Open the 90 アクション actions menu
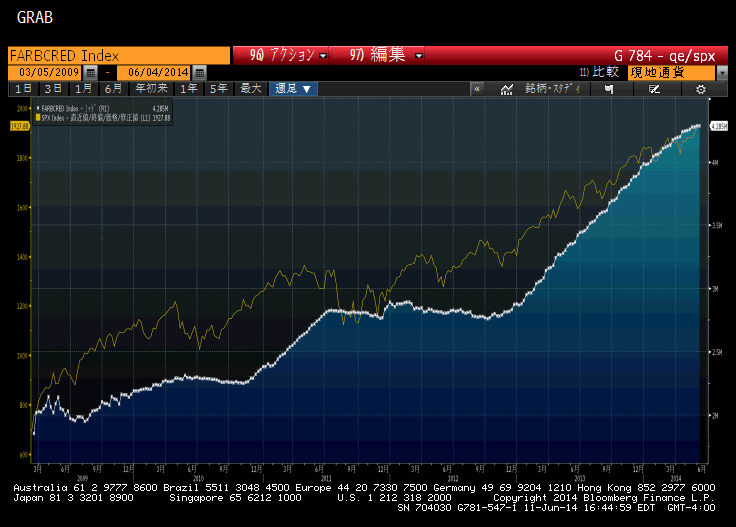The width and height of the screenshot is (736, 527). click(281, 55)
